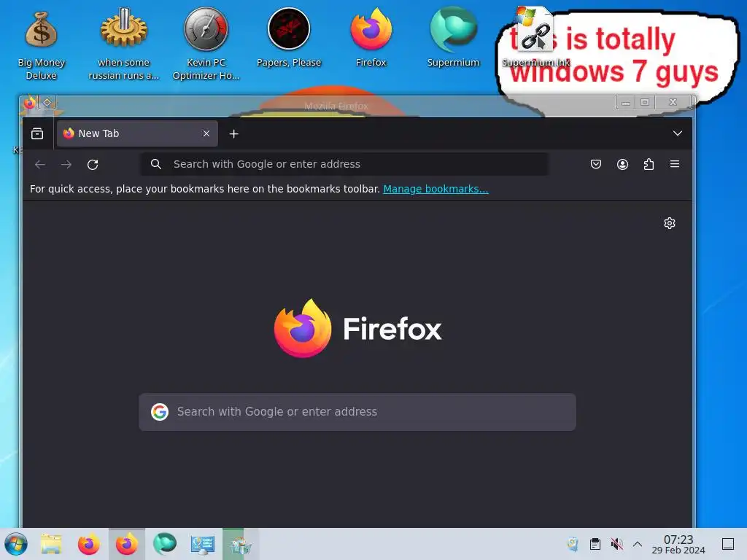Screen dimensions: 747x560
Task: Unmute the muted volume tray icon
Action: [616, 544]
